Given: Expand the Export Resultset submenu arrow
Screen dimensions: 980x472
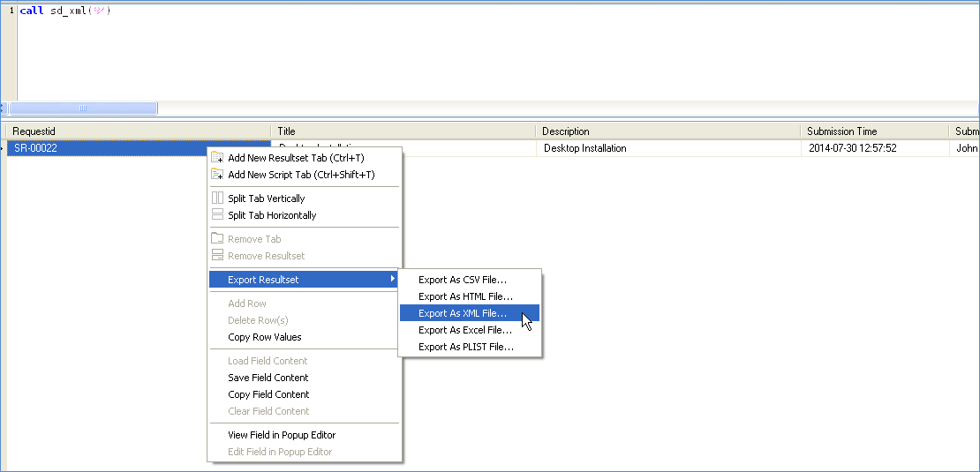Looking at the screenshot, I should click(393, 280).
